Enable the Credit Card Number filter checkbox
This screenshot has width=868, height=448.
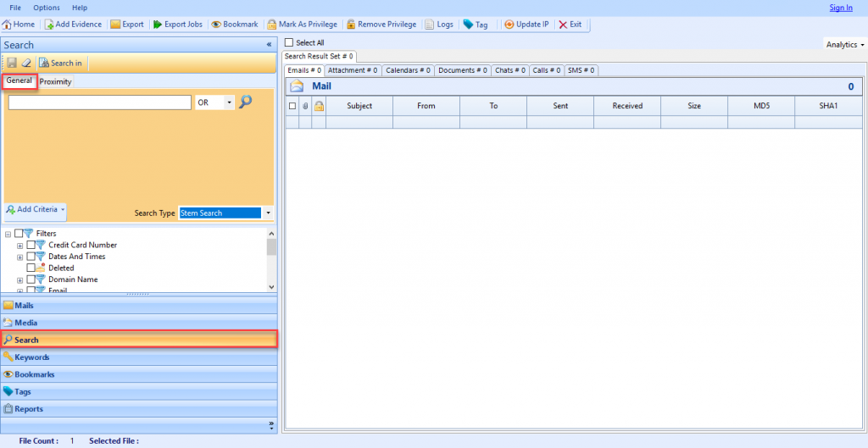tap(31, 245)
